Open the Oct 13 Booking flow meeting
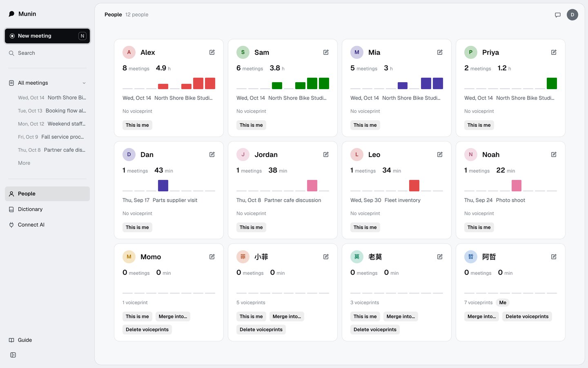The height and width of the screenshot is (368, 588). point(52,111)
